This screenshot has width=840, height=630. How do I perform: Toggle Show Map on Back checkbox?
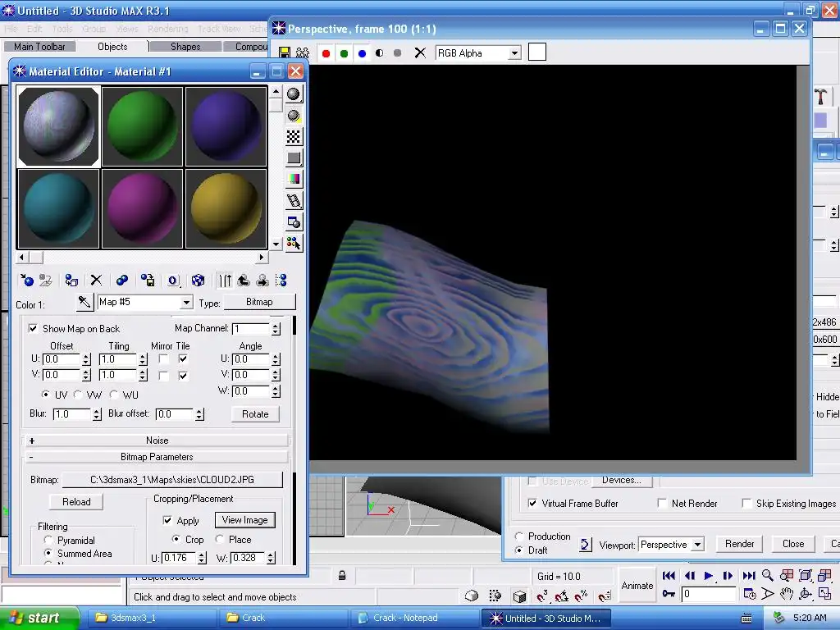(33, 328)
